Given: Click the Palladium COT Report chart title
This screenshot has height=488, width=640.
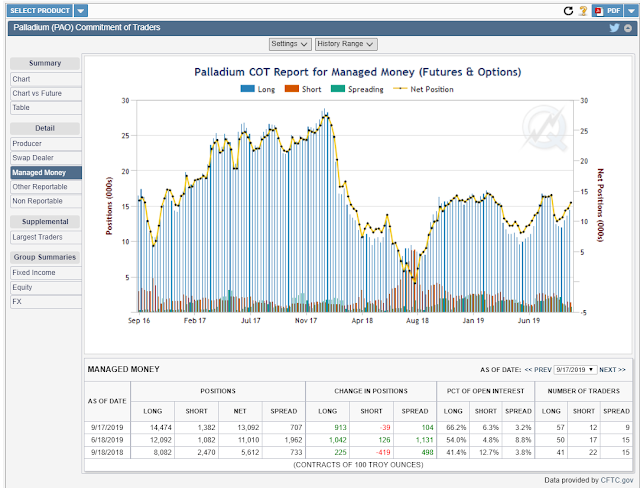Looking at the screenshot, I should 358,72.
